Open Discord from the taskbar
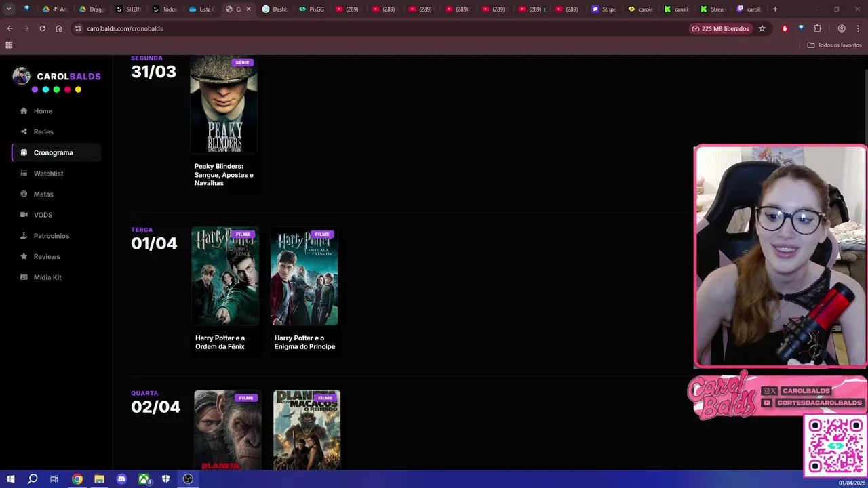The width and height of the screenshot is (868, 488). (x=121, y=479)
